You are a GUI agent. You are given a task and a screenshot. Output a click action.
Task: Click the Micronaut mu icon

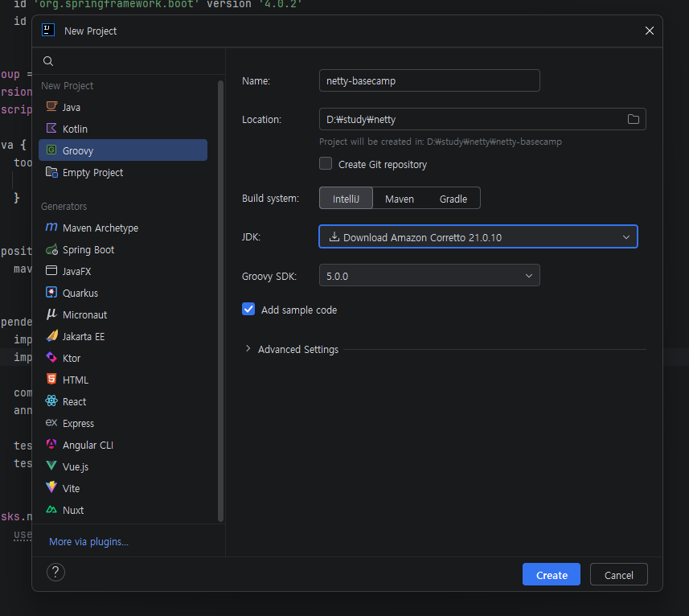click(x=51, y=314)
